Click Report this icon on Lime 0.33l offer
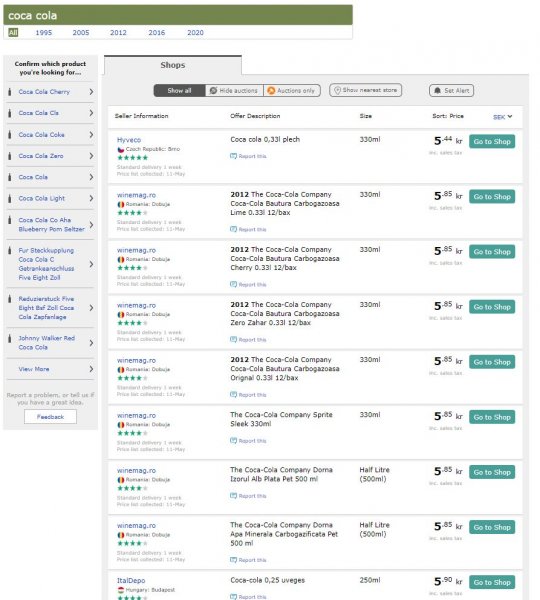The width and height of the screenshot is (540, 600). coord(233,229)
